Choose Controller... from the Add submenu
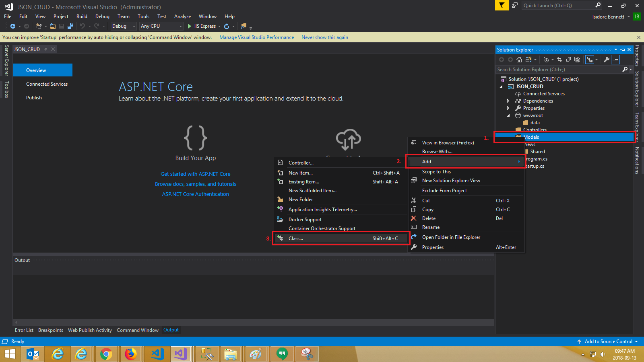The image size is (644, 362). click(341, 163)
